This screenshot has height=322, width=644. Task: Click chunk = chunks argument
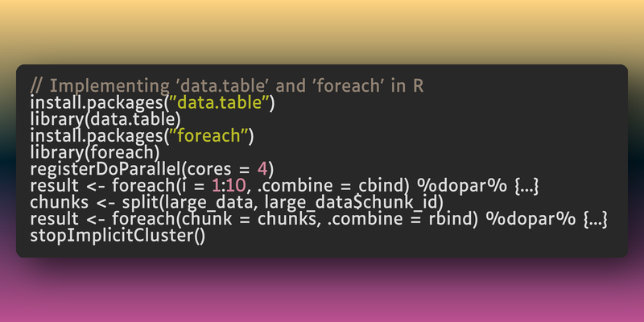point(250,219)
